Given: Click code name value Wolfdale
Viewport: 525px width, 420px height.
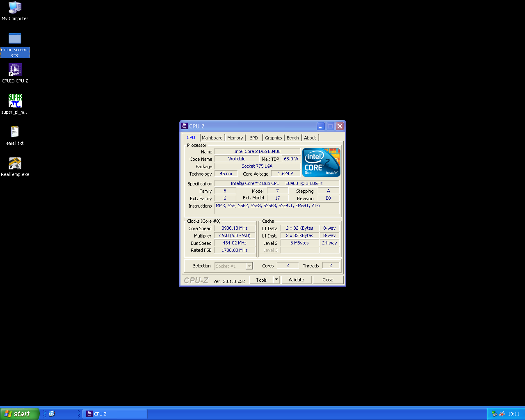Looking at the screenshot, I should [x=237, y=159].
